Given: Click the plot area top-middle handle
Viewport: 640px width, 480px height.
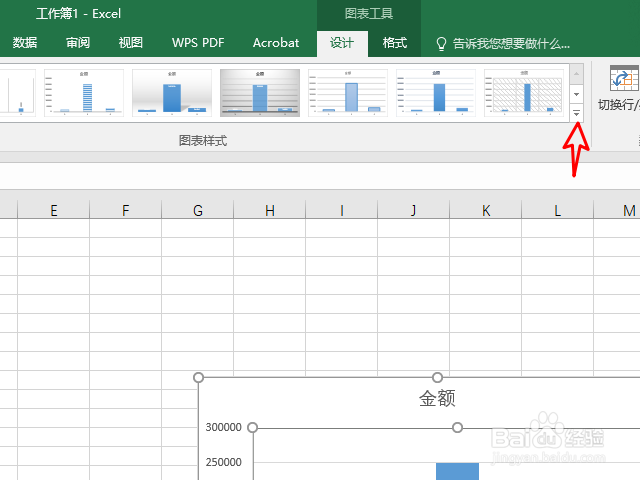Looking at the screenshot, I should (458, 427).
